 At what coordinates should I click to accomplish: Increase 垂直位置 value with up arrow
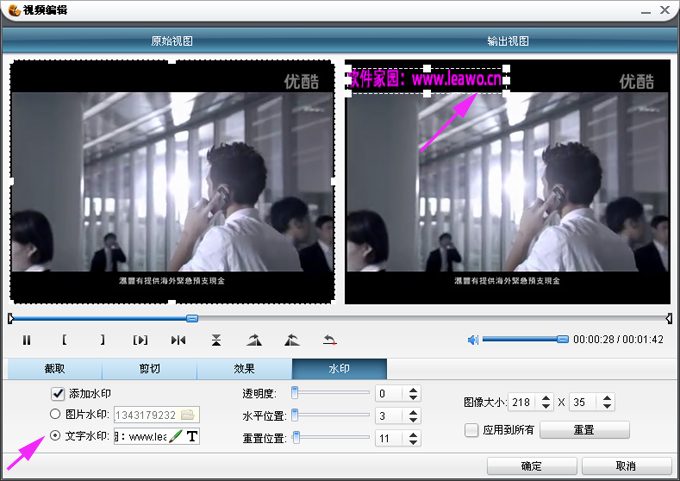click(413, 434)
